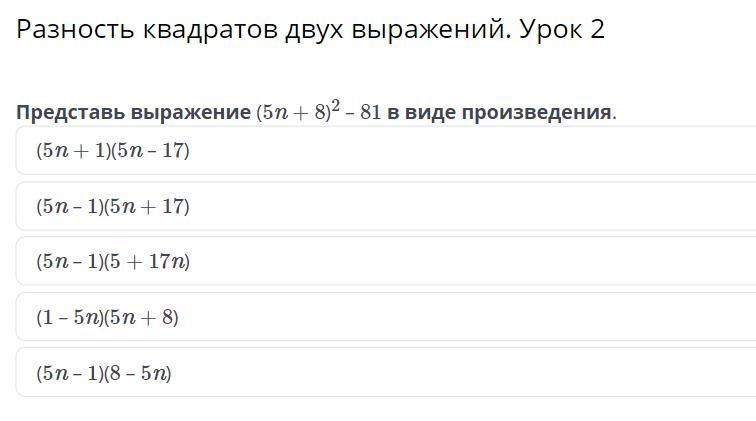Click the bold text 'Представь выражение'
This screenshot has width=756, height=421.
click(x=132, y=112)
